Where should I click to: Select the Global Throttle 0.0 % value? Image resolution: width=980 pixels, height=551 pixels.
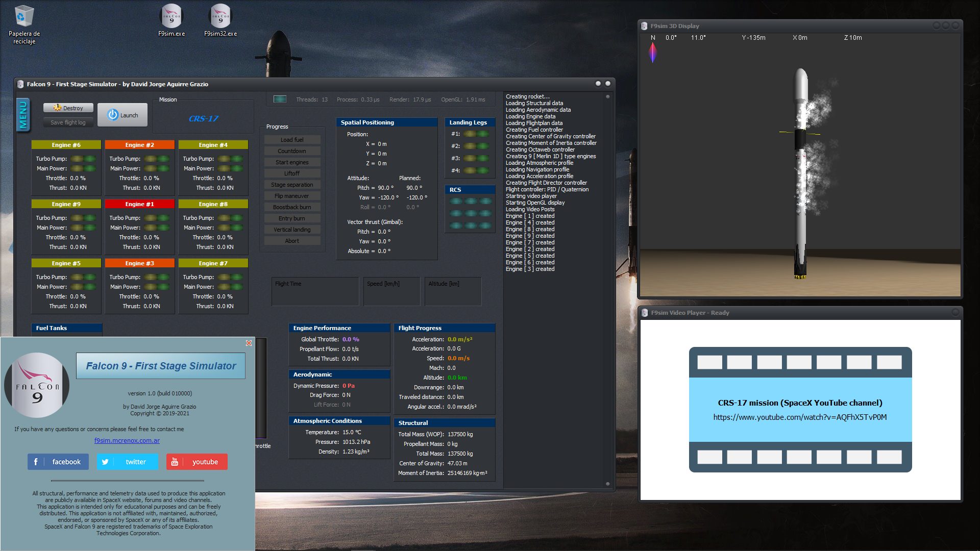[351, 339]
